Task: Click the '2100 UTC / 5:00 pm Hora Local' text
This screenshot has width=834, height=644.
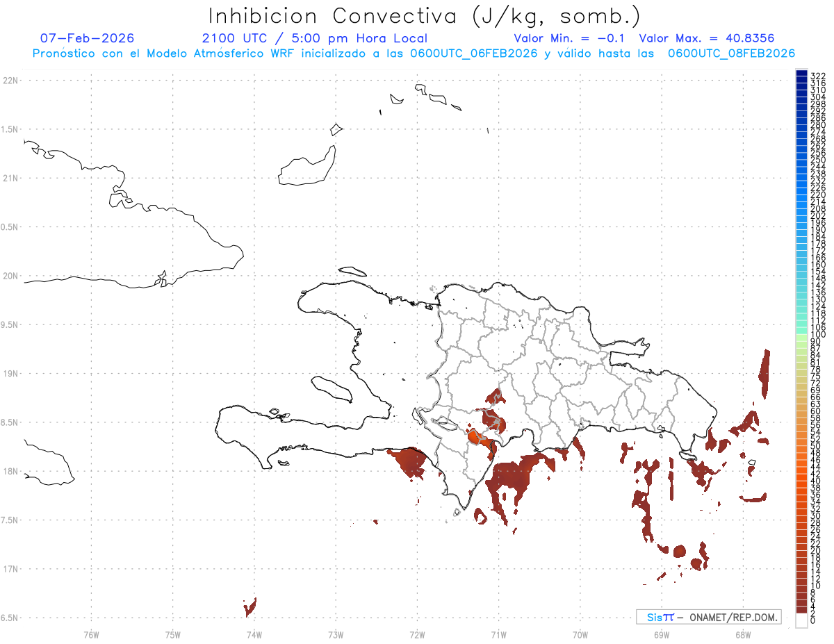Action: point(315,38)
